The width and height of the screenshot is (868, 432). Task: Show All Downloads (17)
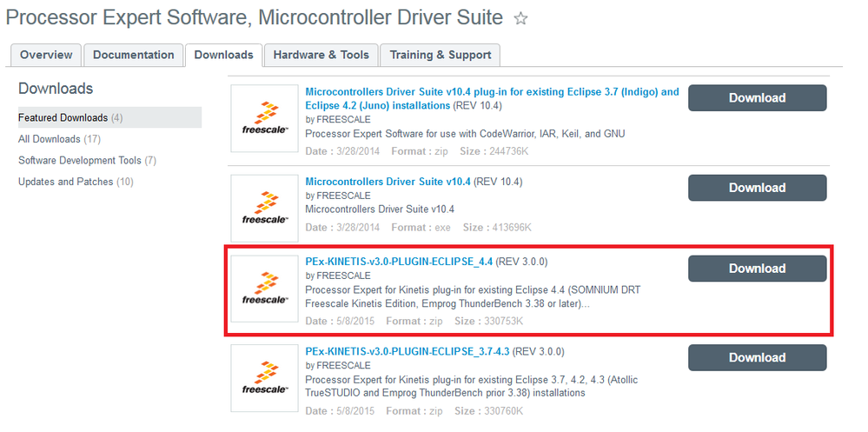(59, 139)
